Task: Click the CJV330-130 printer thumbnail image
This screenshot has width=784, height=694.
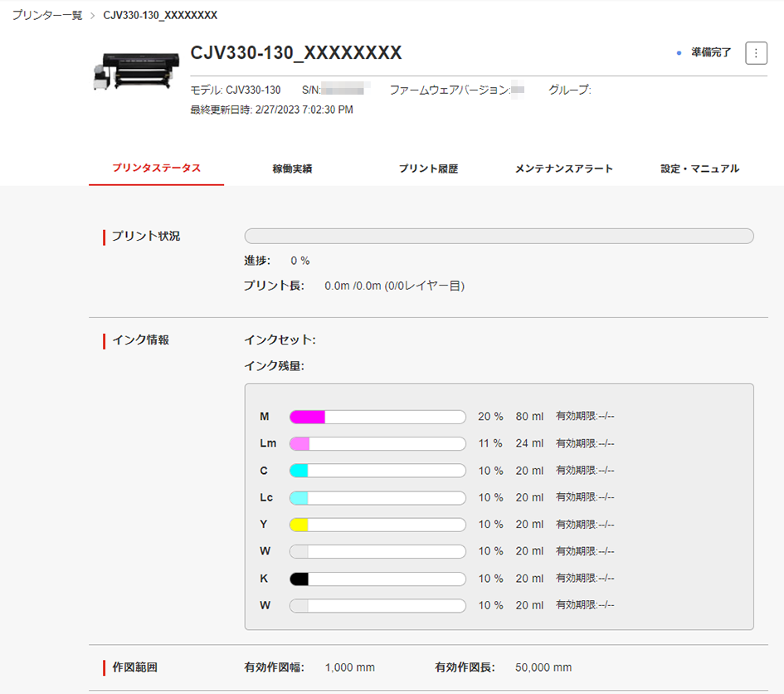Action: [124, 71]
